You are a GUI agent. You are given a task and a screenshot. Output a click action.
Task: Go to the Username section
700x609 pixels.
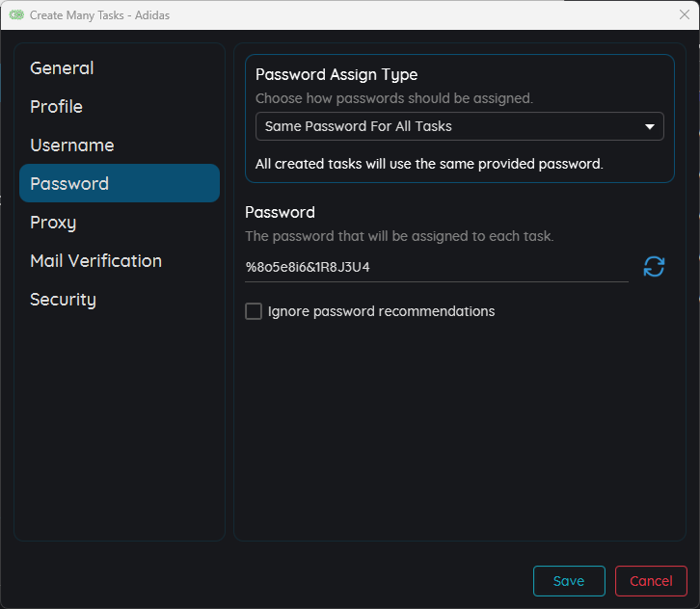72,146
